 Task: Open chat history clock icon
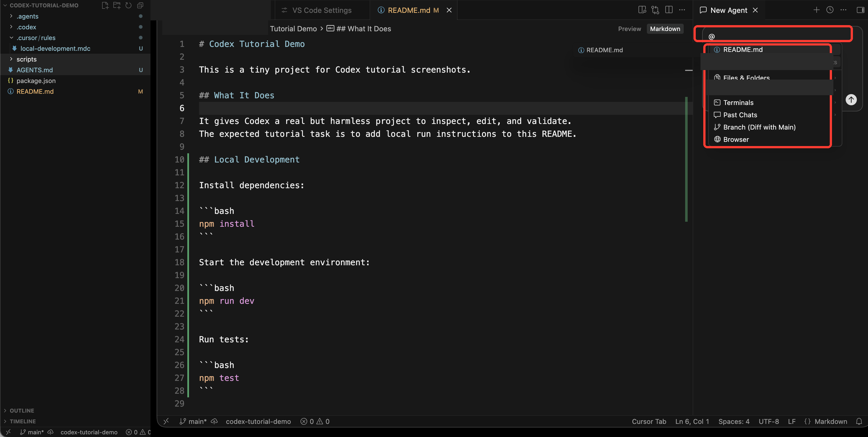coord(830,10)
